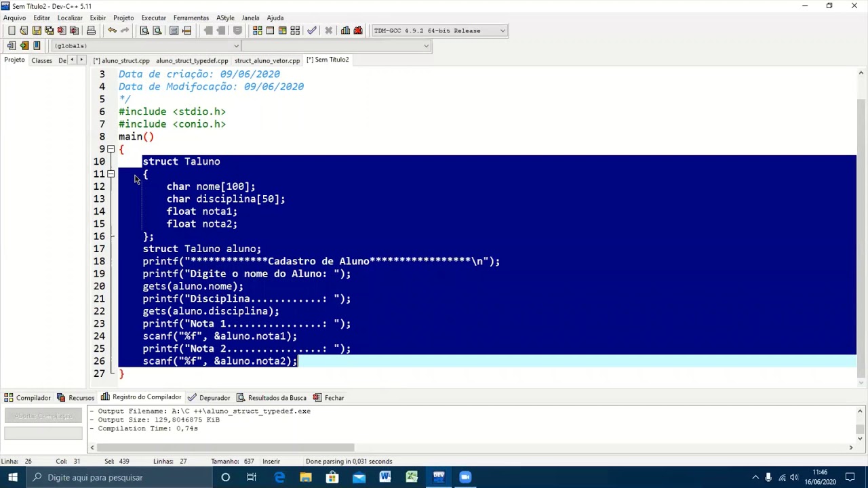This screenshot has width=868, height=488.
Task: Click the Replace toolbar icon
Action: click(157, 30)
